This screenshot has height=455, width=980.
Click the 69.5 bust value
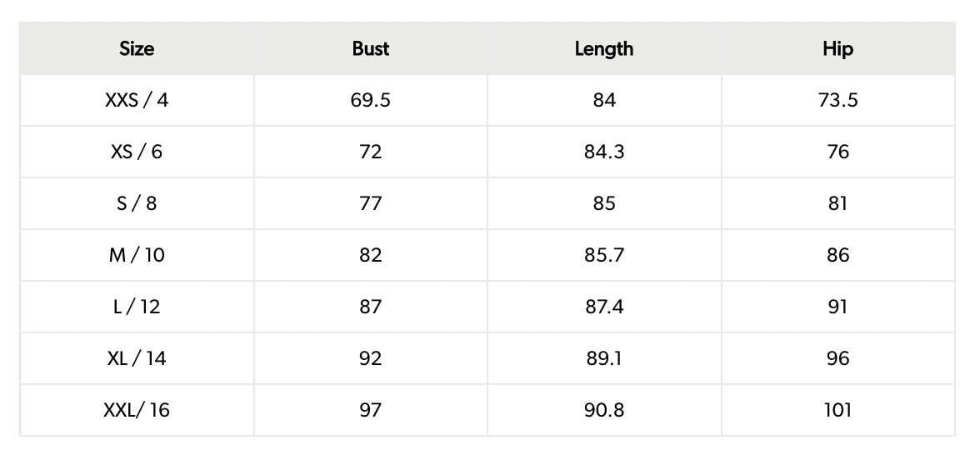tap(371, 101)
